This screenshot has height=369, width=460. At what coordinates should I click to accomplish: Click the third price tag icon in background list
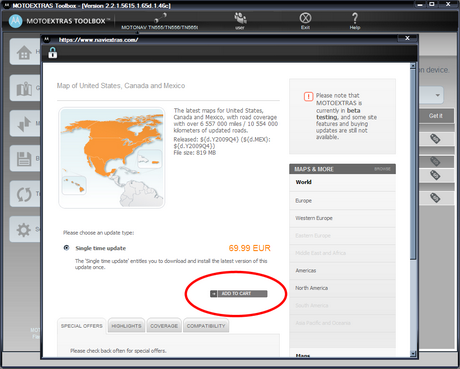[x=435, y=175]
